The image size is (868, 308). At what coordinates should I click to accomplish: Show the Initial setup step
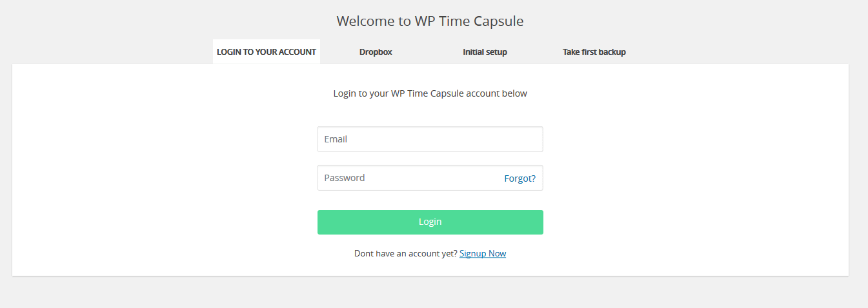[x=485, y=52]
